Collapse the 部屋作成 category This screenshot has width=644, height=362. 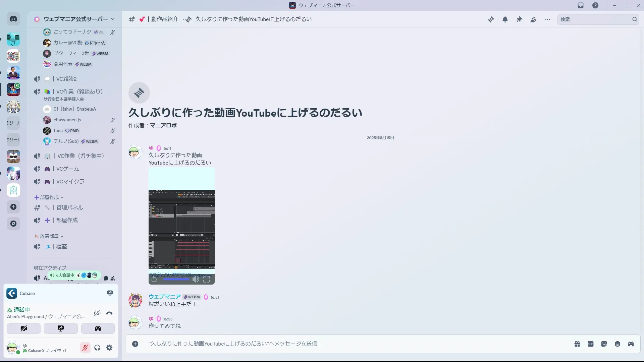click(x=49, y=197)
